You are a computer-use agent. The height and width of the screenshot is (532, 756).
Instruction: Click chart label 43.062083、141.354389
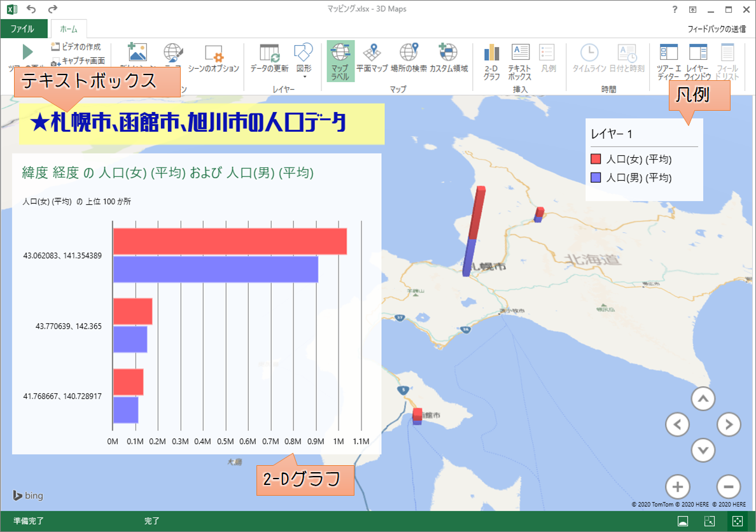point(62,256)
